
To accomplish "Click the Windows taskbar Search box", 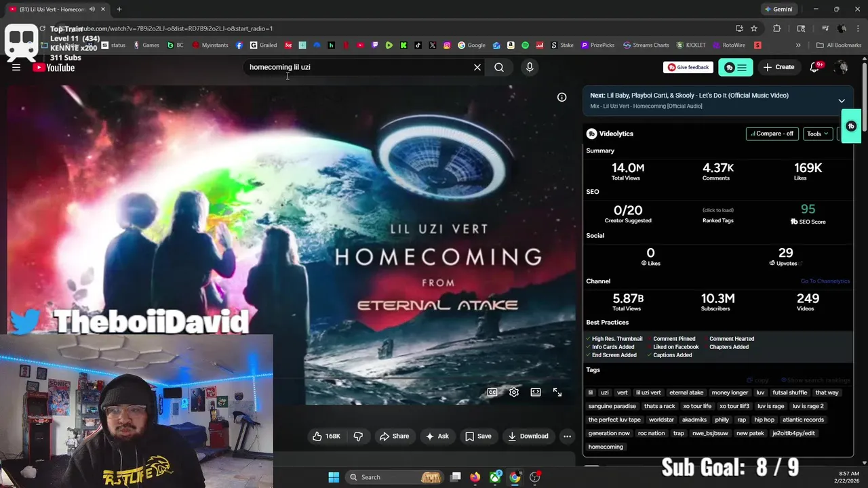I will [x=396, y=477].
